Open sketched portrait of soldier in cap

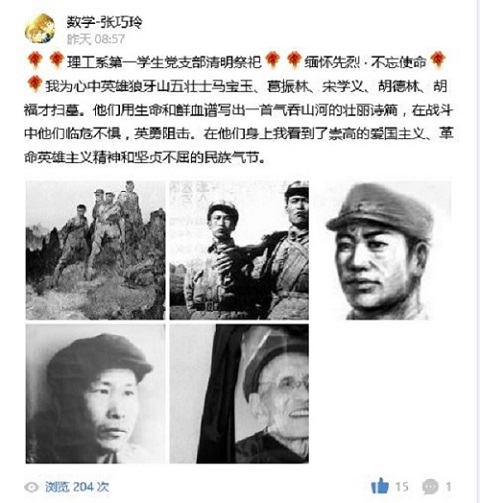point(383,250)
